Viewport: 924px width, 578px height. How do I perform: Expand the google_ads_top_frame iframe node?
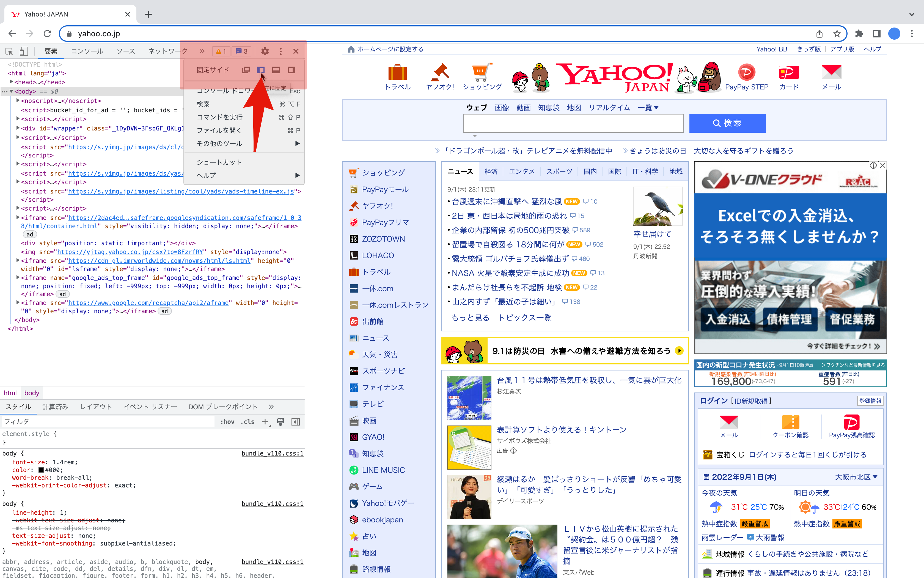(18, 277)
